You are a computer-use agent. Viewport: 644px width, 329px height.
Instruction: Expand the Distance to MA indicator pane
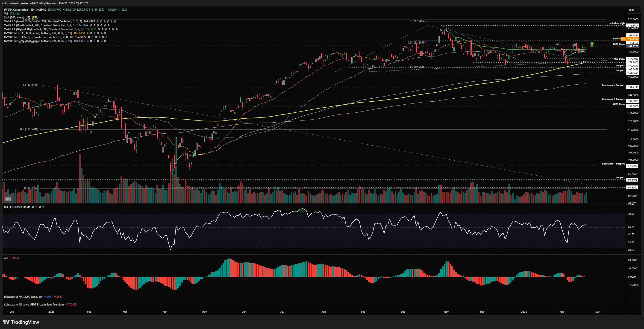23,297
